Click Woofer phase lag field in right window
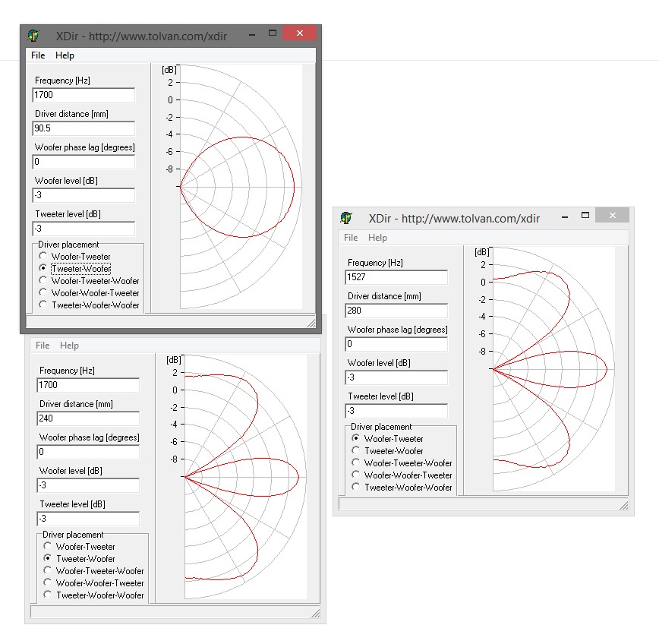This screenshot has width=659, height=644. pos(396,344)
